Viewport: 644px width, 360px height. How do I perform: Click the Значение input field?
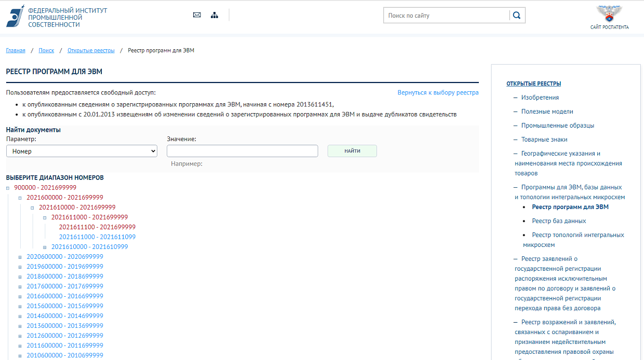(242, 151)
